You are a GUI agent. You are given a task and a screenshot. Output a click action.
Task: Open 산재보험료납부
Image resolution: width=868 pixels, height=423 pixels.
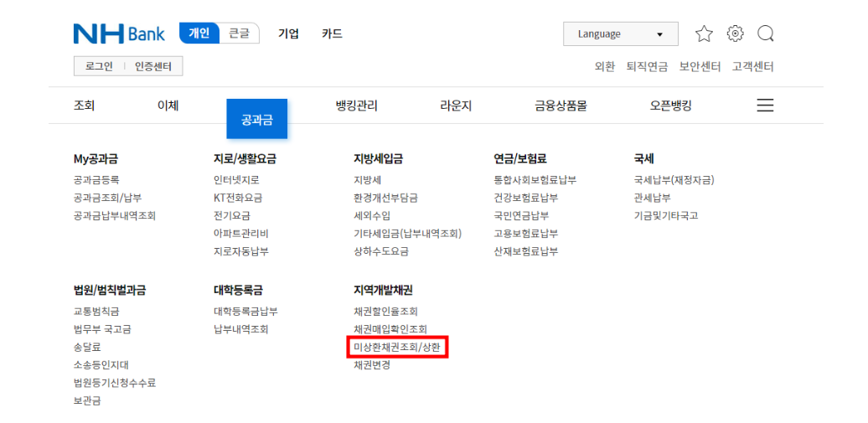pyautogui.click(x=526, y=251)
